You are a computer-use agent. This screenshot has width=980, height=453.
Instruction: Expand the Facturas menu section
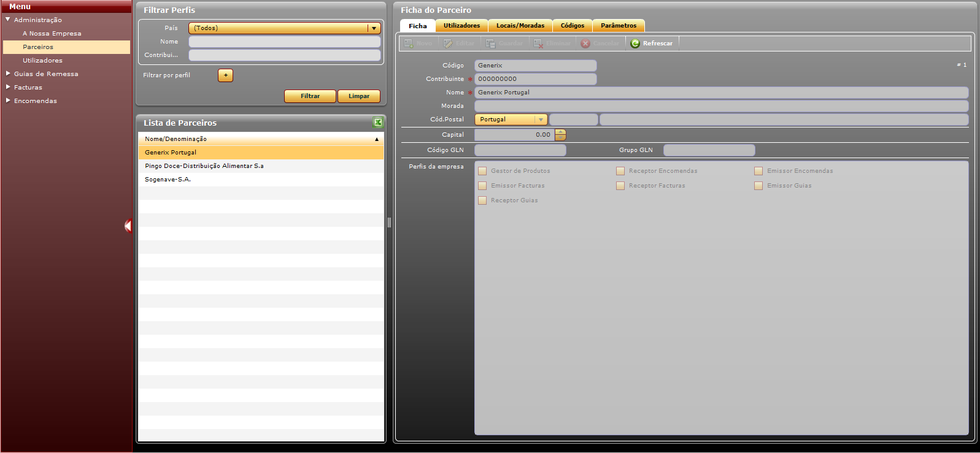[x=8, y=87]
